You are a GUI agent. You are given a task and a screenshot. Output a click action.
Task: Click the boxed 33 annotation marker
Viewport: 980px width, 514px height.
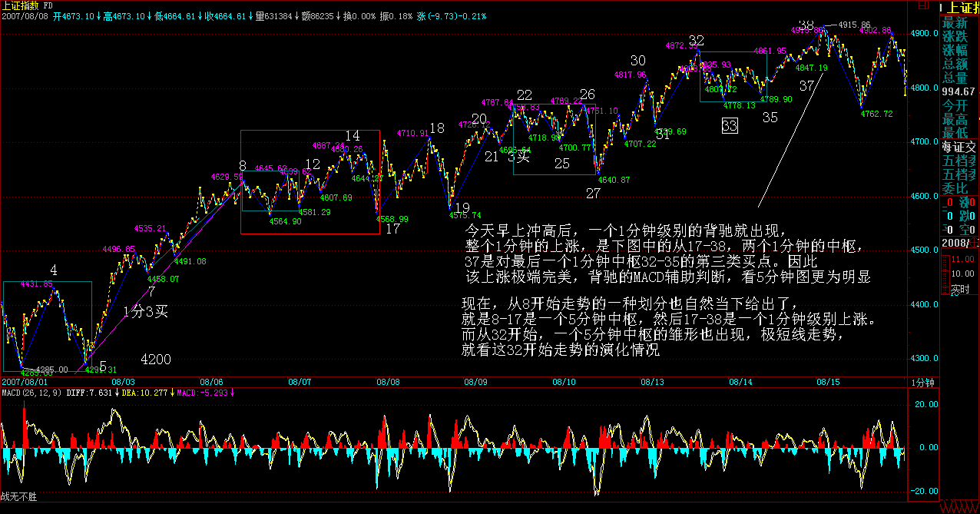point(730,126)
